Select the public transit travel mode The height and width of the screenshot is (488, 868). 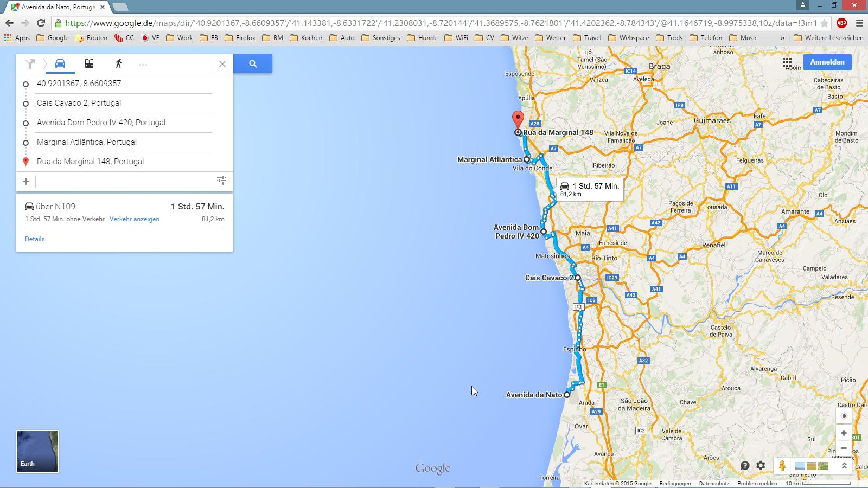point(89,64)
